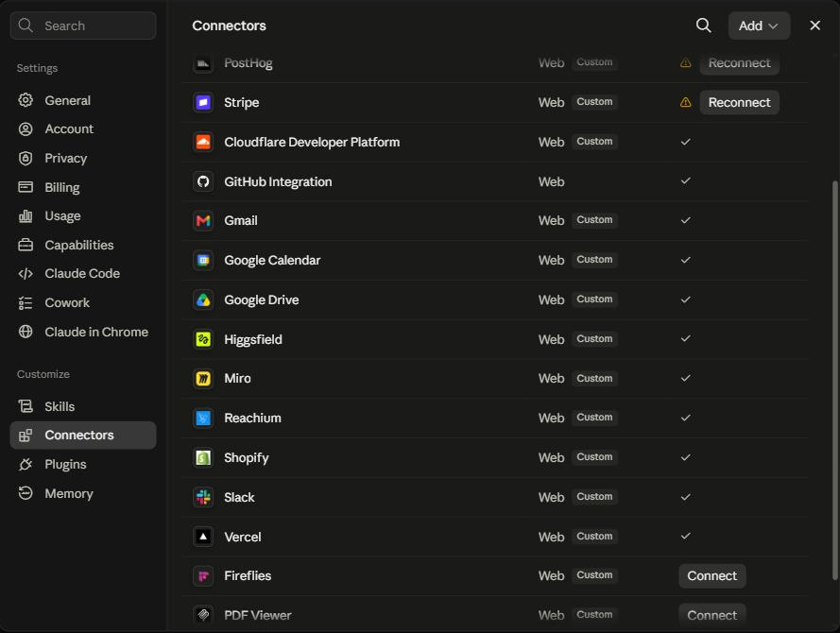
Task: Open General settings
Action: [83, 100]
